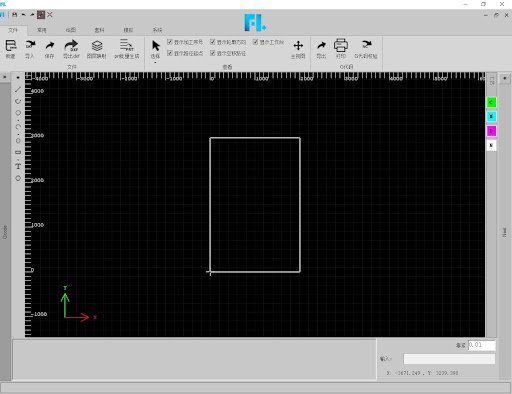Click the full view crosshair arrows icon

(x=298, y=45)
